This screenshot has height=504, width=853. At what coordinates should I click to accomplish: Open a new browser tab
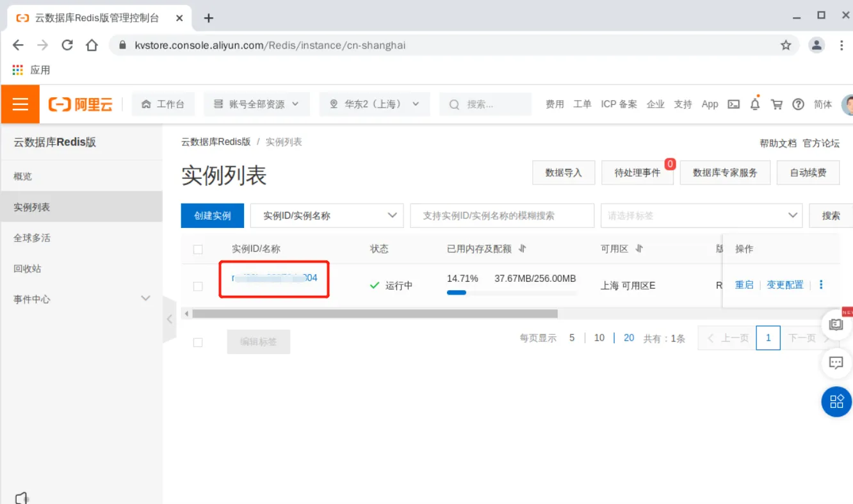pyautogui.click(x=208, y=18)
